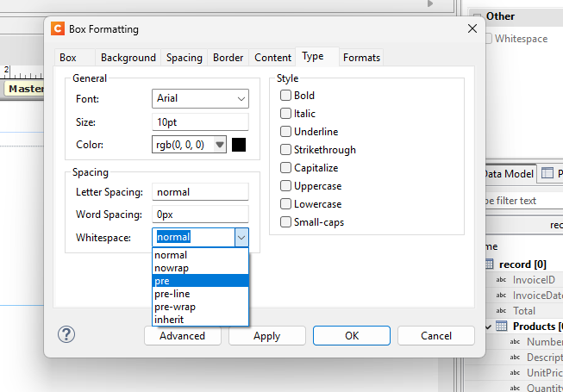Select the InvoiceID field abc icon
Screen dimensions: 563x392
tap(502, 280)
